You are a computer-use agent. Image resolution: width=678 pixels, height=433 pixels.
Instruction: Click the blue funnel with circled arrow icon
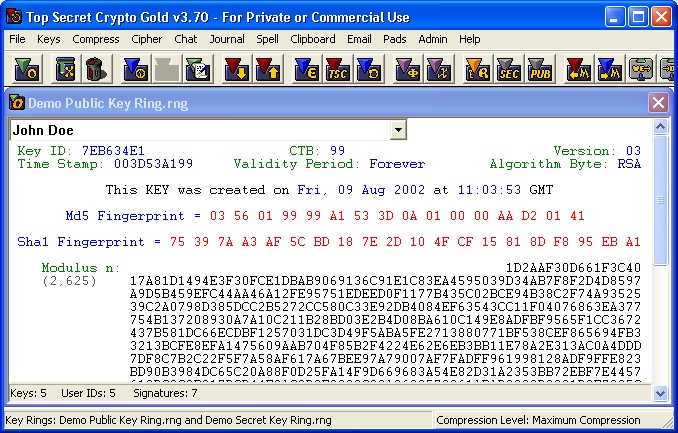[135, 69]
